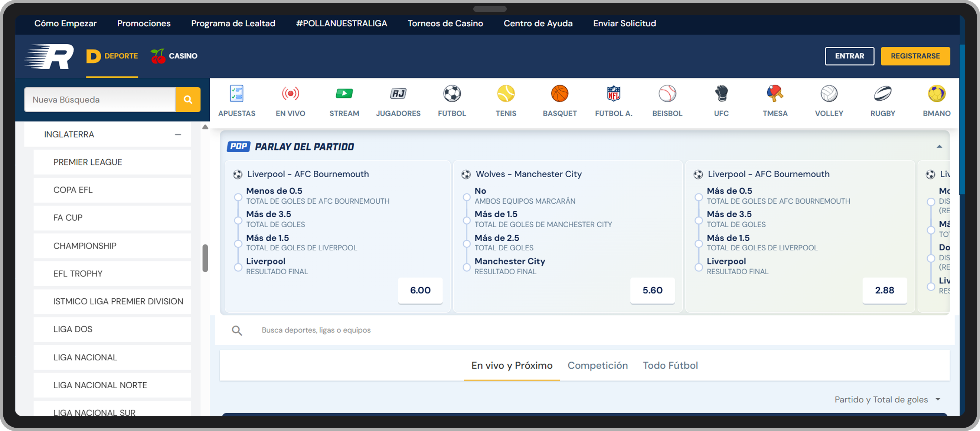Image resolution: width=980 pixels, height=431 pixels.
Task: Select the Tenis ball icon
Action: (x=506, y=94)
